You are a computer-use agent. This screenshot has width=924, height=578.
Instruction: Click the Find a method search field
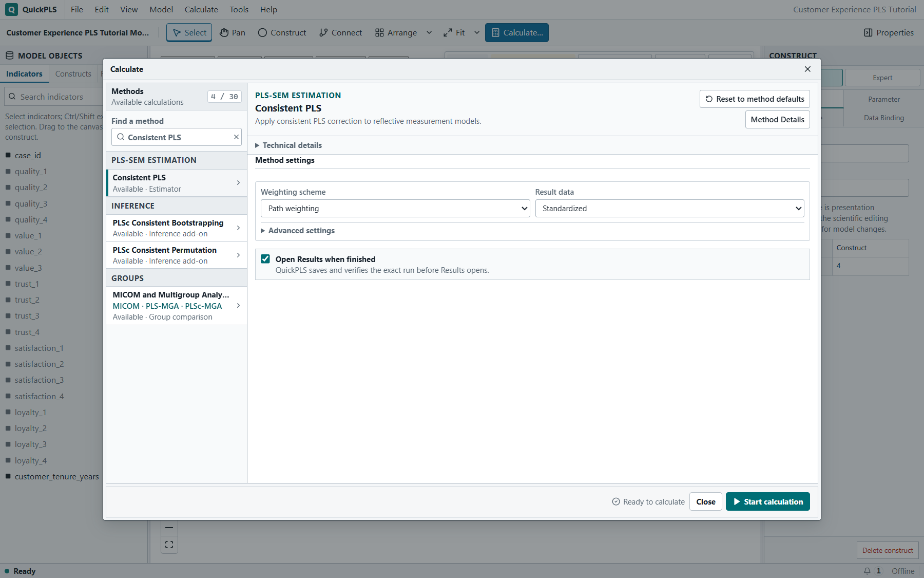point(177,137)
